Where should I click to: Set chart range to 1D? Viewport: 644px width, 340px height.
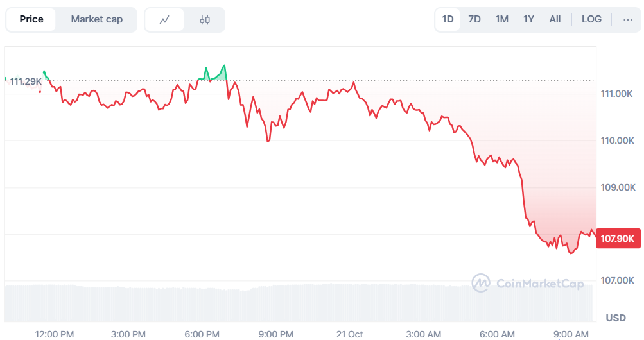coord(448,19)
